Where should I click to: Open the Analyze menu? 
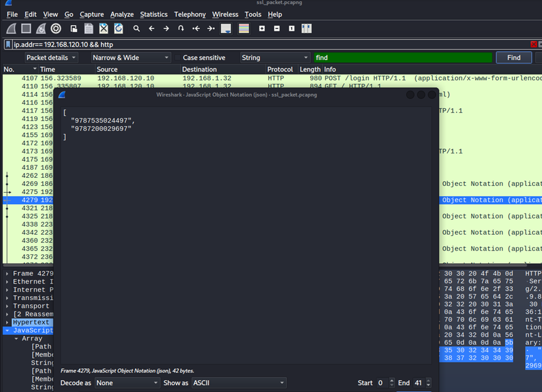(122, 14)
